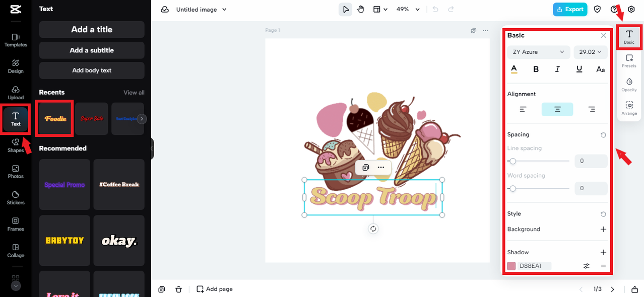Toggle underline formatting

(579, 69)
